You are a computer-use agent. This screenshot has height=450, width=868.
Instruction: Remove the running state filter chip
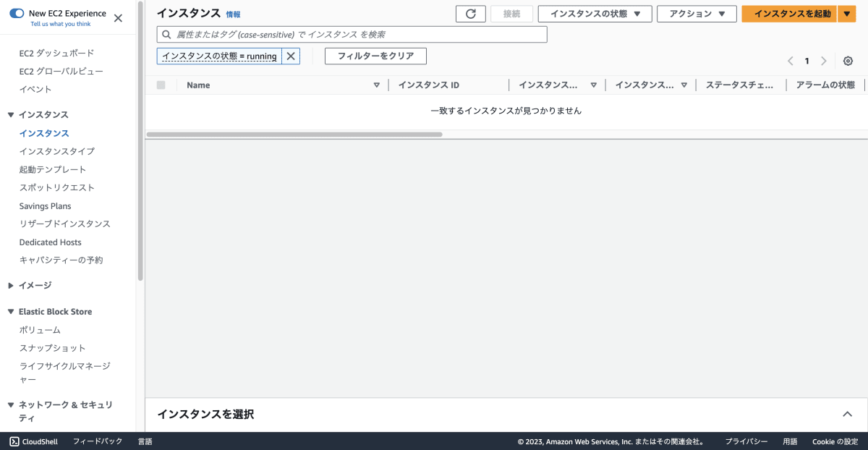(291, 56)
